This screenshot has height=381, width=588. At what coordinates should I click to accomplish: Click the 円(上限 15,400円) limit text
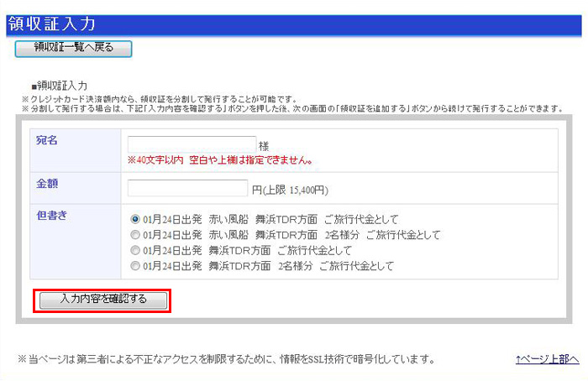(x=291, y=190)
